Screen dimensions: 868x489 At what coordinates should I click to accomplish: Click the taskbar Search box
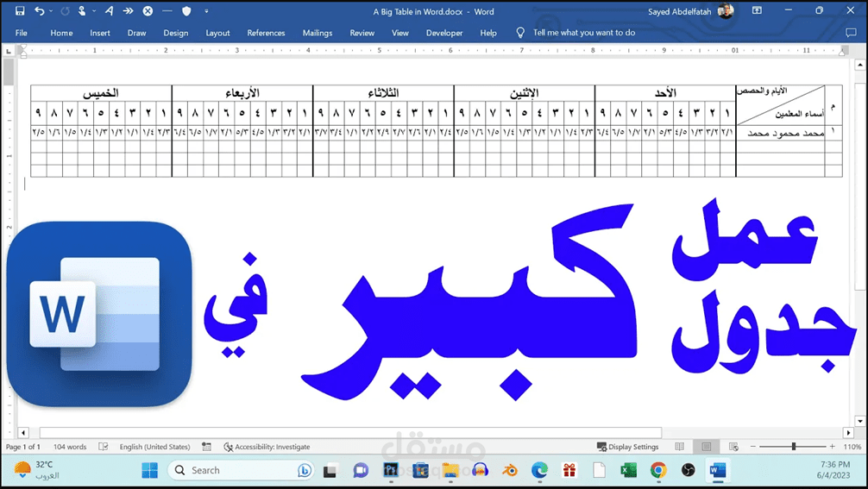click(240, 471)
